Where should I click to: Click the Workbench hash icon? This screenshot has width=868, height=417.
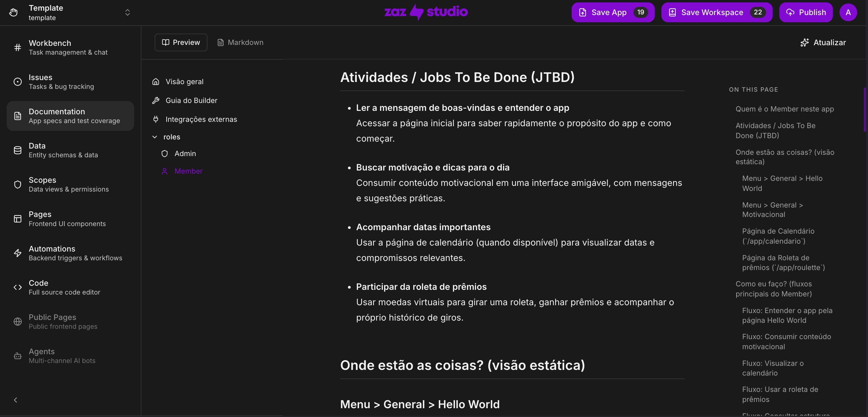click(x=18, y=47)
